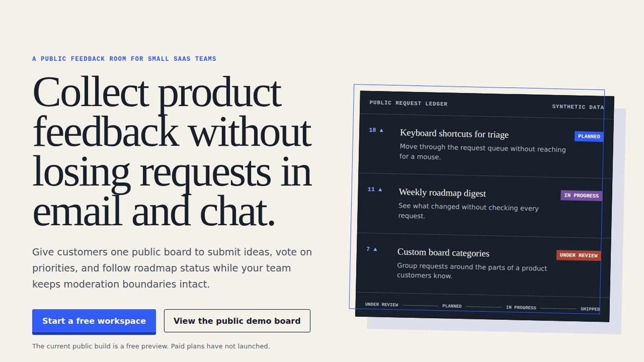
Task: Open the Weekly roadmap digest request
Action: 442,193
